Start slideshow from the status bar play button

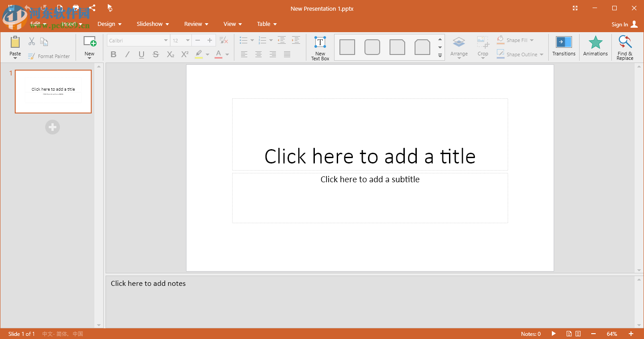tap(554, 334)
